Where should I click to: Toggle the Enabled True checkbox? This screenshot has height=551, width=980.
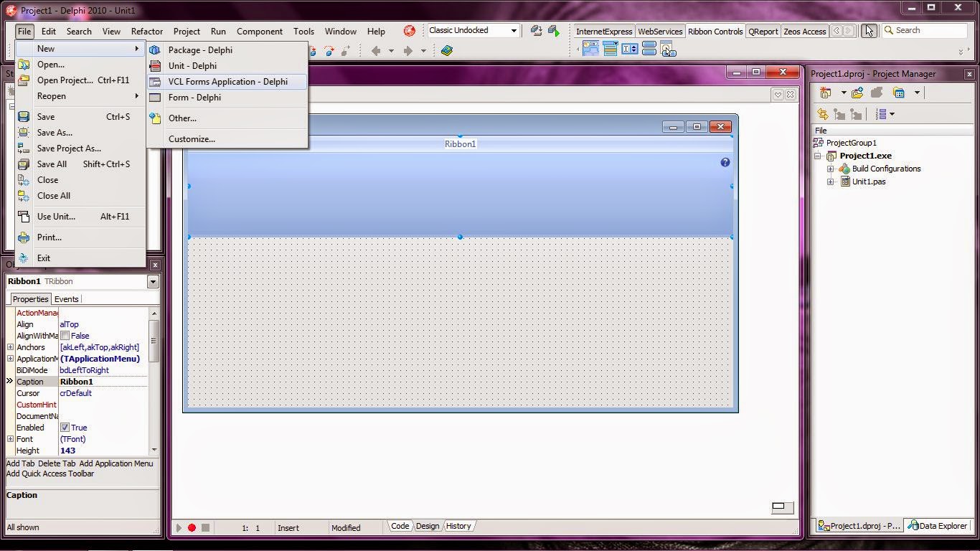point(65,428)
